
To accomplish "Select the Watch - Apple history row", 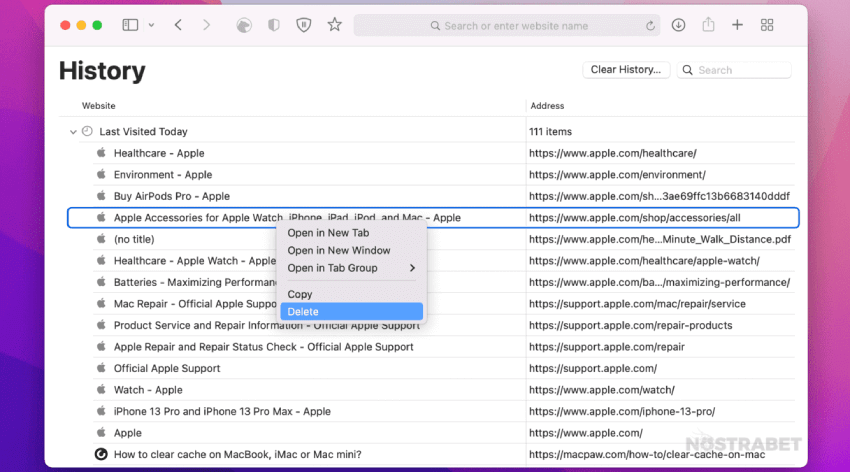I will coord(432,390).
